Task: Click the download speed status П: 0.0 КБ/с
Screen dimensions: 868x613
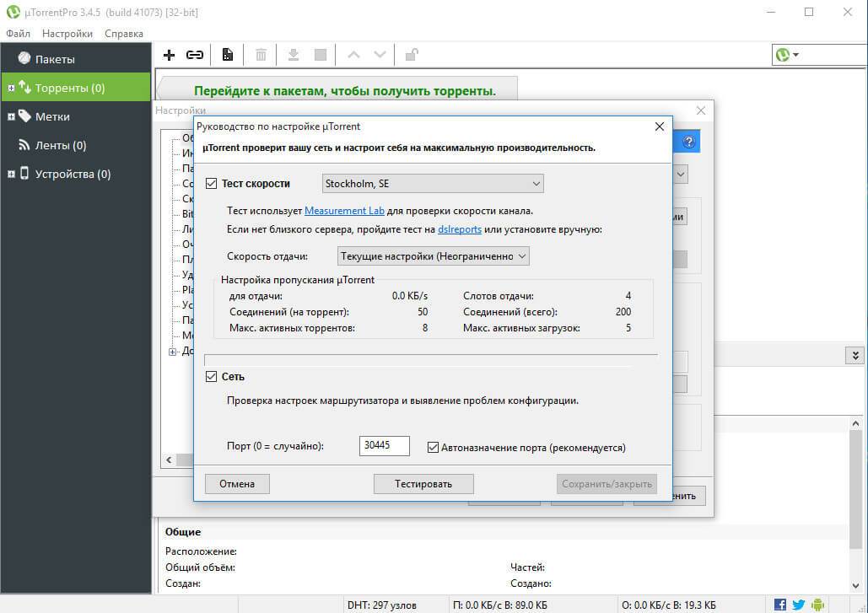Action: tap(500, 605)
